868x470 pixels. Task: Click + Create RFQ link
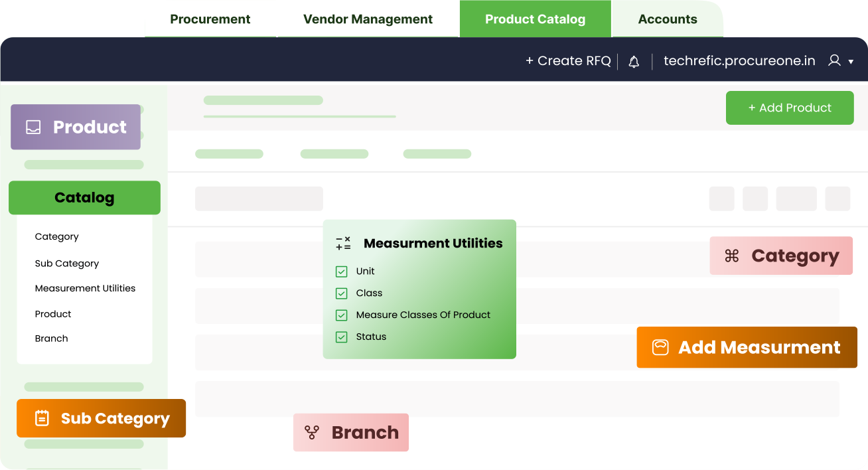(568, 61)
